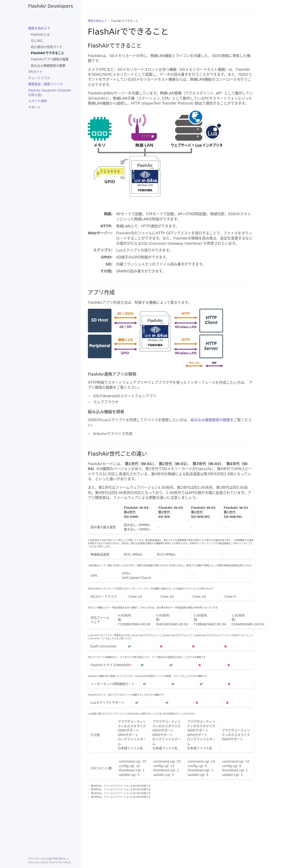
Task: Open FlashAirアプリ開発の概要 in the sidebar
Action: pyautogui.click(x=50, y=59)
